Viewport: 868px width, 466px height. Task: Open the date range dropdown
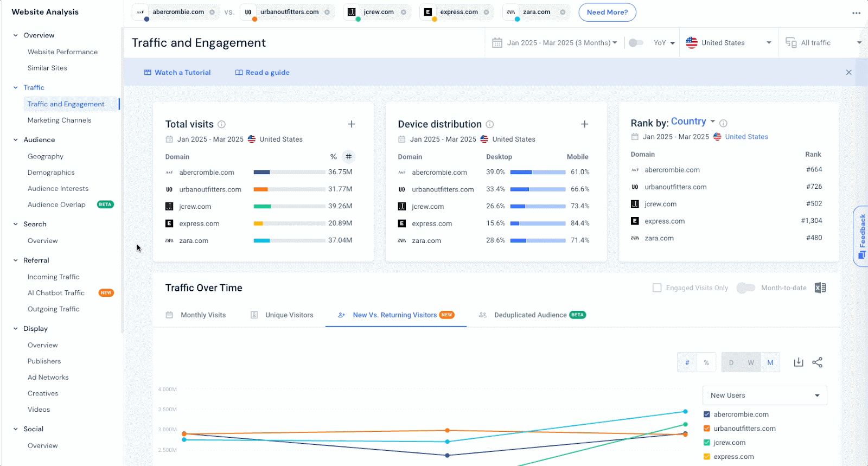coord(561,43)
